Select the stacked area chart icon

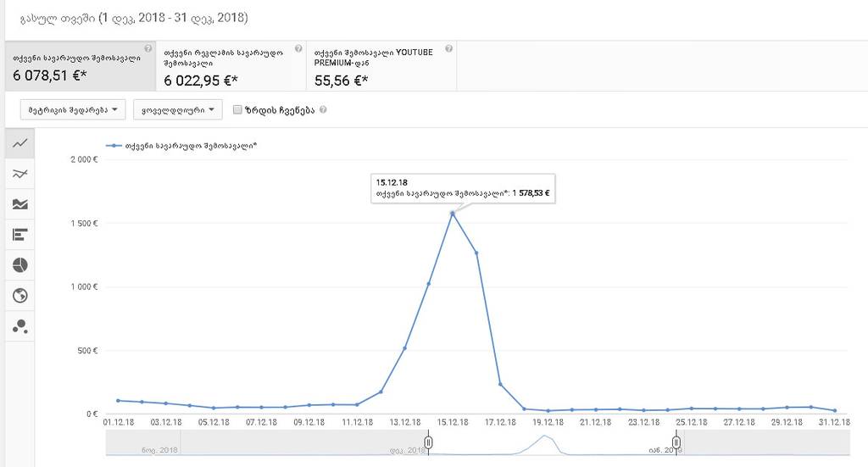[20, 204]
